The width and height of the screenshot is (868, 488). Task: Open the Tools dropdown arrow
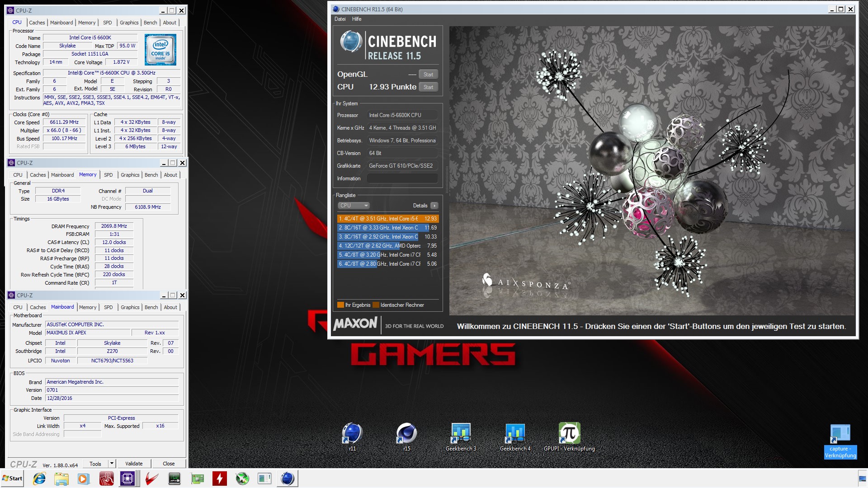pyautogui.click(x=112, y=464)
